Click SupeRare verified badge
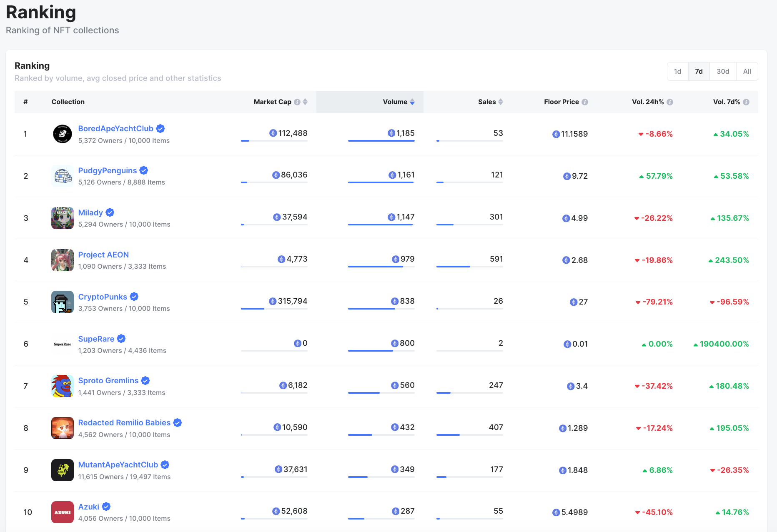The width and height of the screenshot is (777, 532). (121, 339)
